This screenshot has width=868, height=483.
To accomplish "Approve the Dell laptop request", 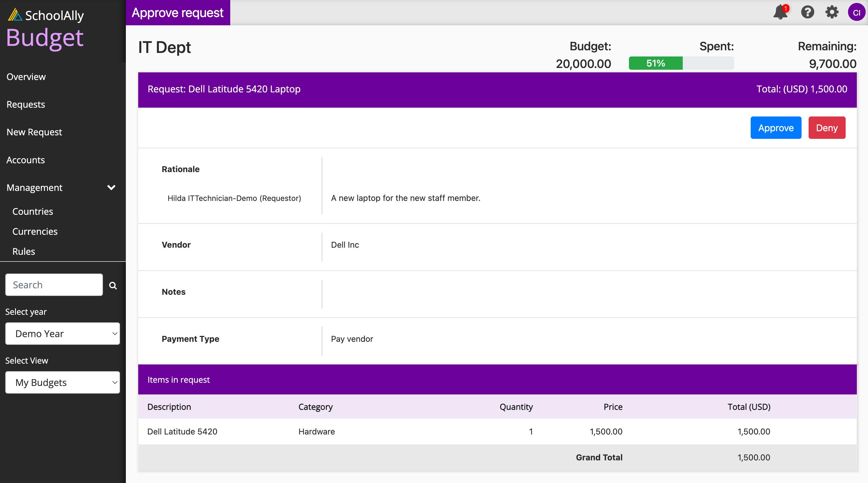I will tap(776, 128).
